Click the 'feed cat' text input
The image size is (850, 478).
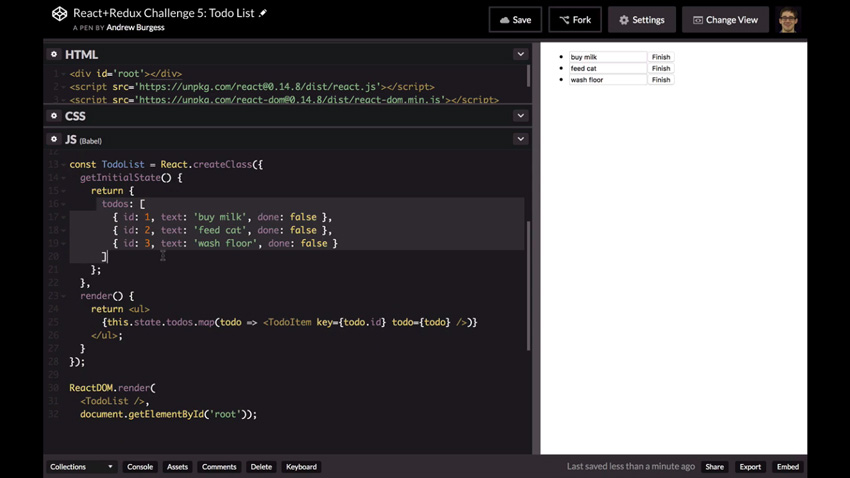[x=608, y=68]
